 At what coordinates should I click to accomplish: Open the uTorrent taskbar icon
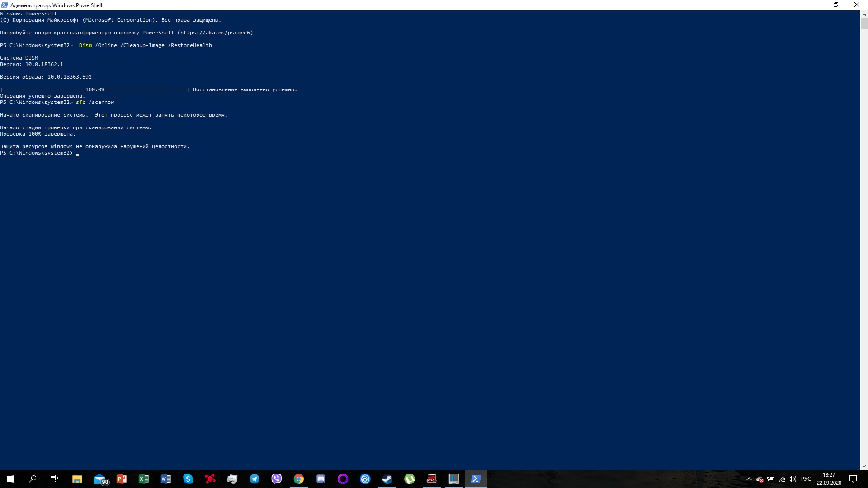(x=410, y=479)
